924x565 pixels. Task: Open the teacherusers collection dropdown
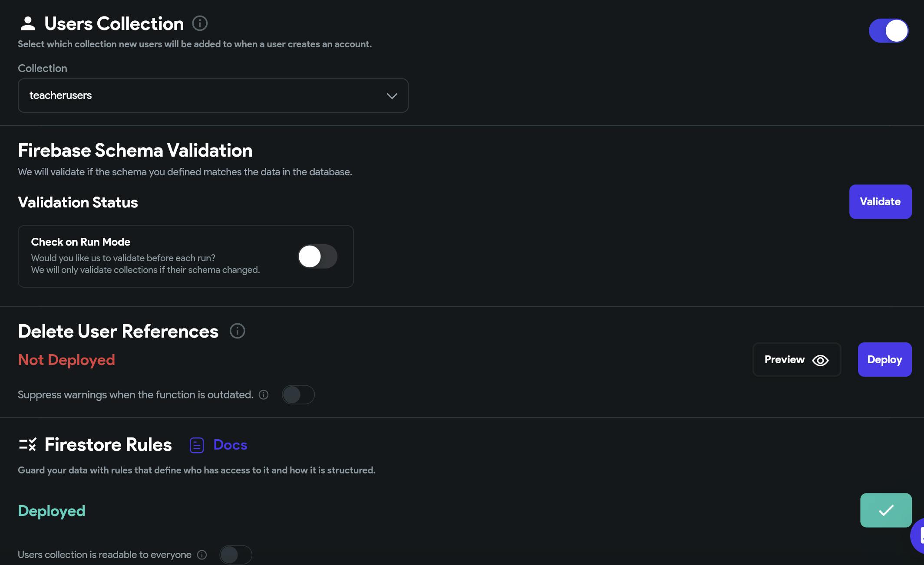tap(213, 95)
